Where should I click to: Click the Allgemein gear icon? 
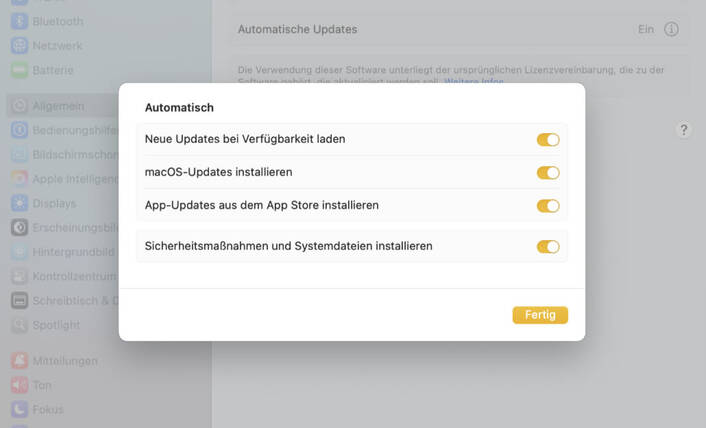[19, 106]
